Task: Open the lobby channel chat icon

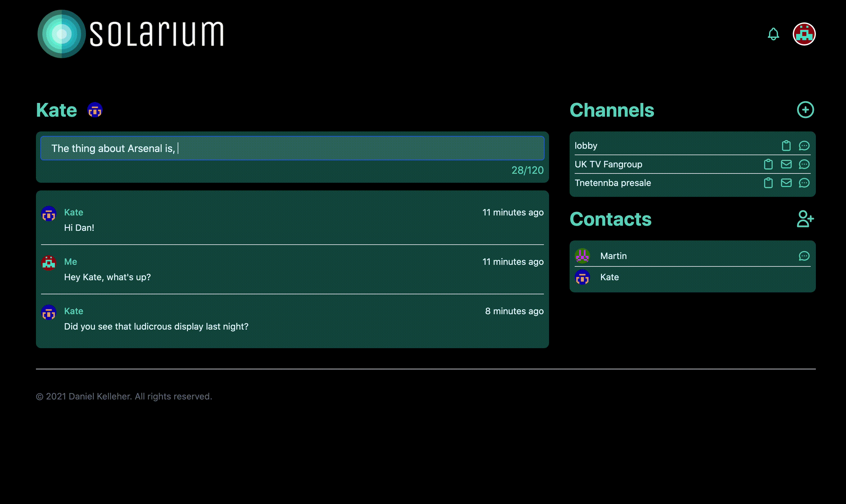Action: (804, 146)
